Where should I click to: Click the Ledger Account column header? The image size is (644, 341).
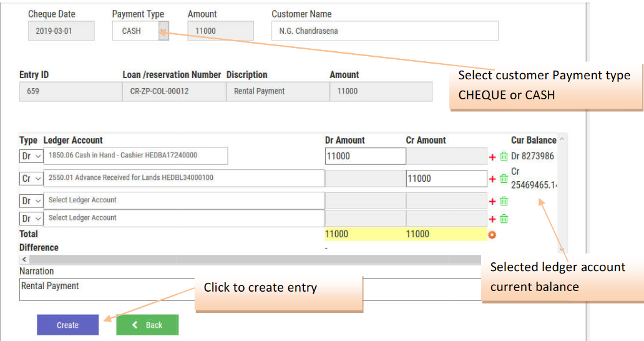[x=73, y=140]
